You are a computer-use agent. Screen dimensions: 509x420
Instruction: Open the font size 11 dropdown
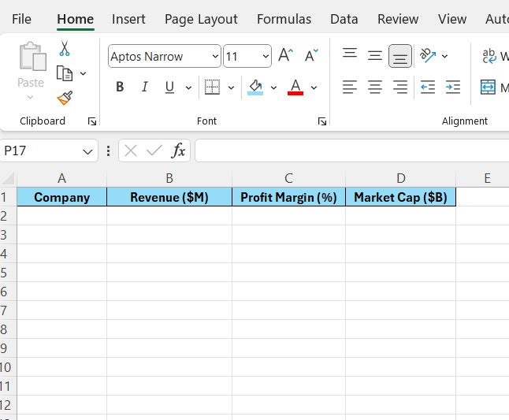click(266, 57)
